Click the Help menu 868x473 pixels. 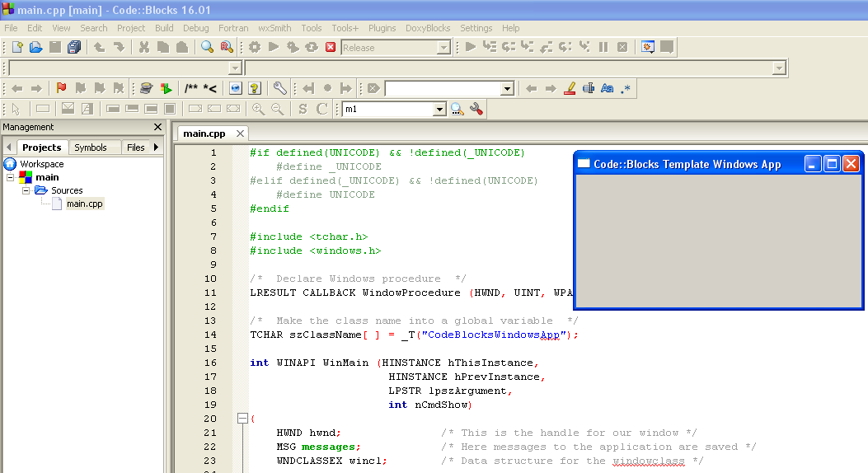[510, 28]
